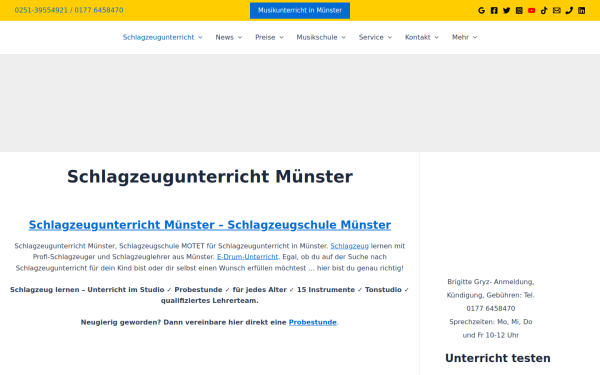Click the sidebar phone number 0177 6458470

coord(491,308)
